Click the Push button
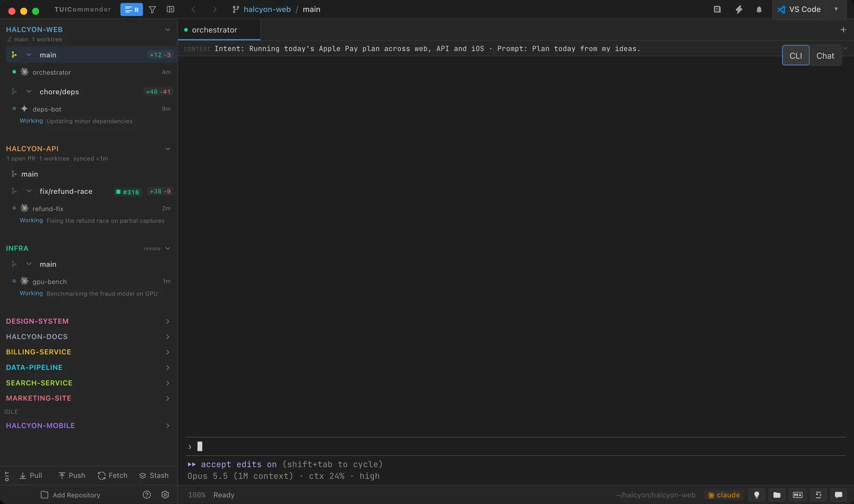This screenshot has width=854, height=504. [x=72, y=475]
